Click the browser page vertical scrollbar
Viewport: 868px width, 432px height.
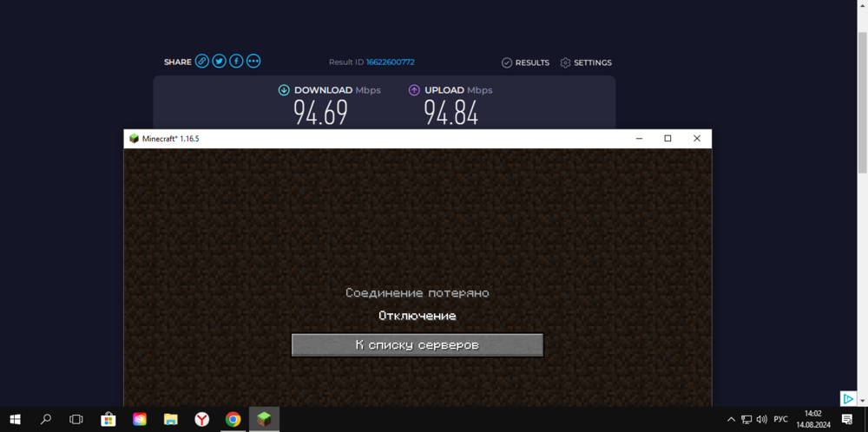(863, 102)
